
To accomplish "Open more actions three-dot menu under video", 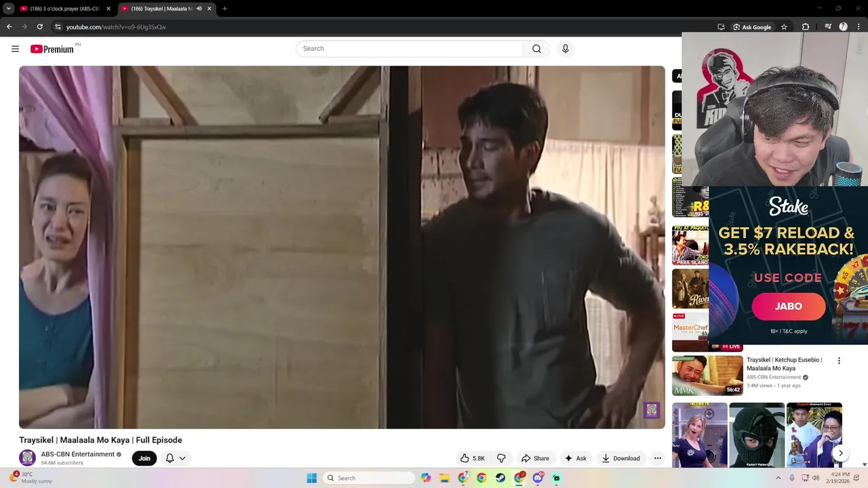I will click(657, 458).
